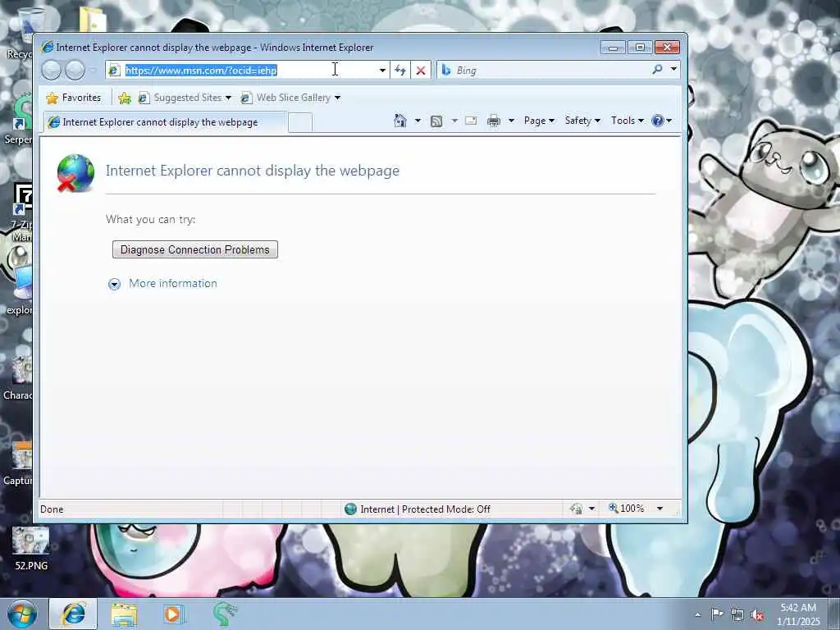Click the green serpent taskbar icon
This screenshot has height=630, width=840.
point(225,614)
